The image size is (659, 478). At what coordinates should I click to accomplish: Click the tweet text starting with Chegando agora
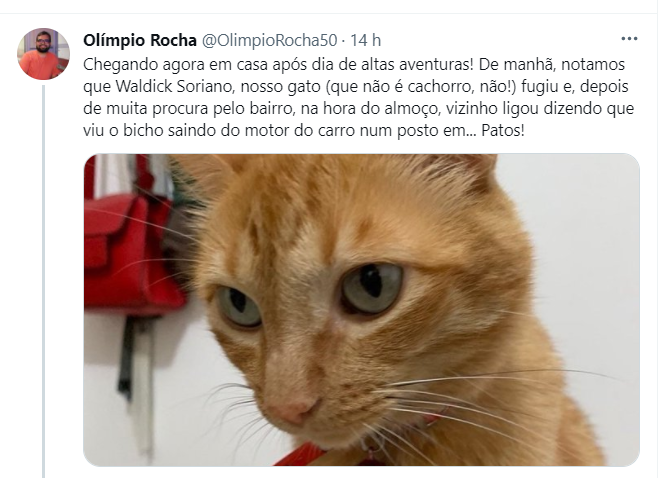point(358,98)
